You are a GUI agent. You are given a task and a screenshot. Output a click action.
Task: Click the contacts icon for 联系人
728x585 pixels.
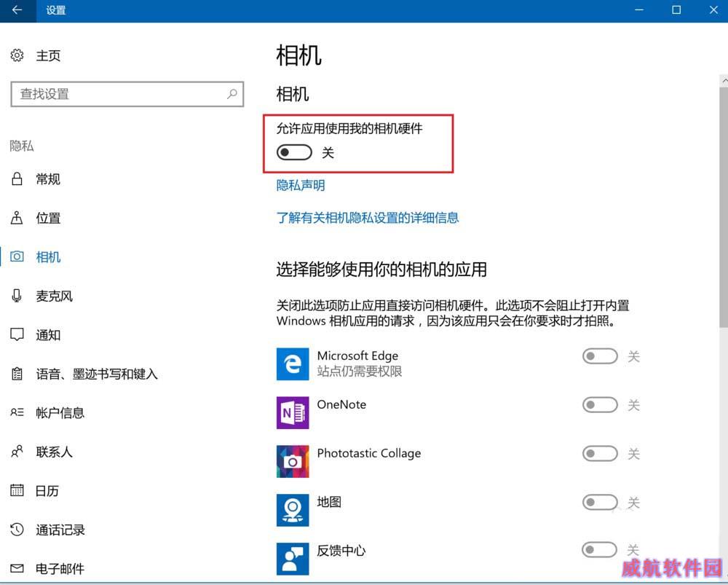(x=17, y=451)
